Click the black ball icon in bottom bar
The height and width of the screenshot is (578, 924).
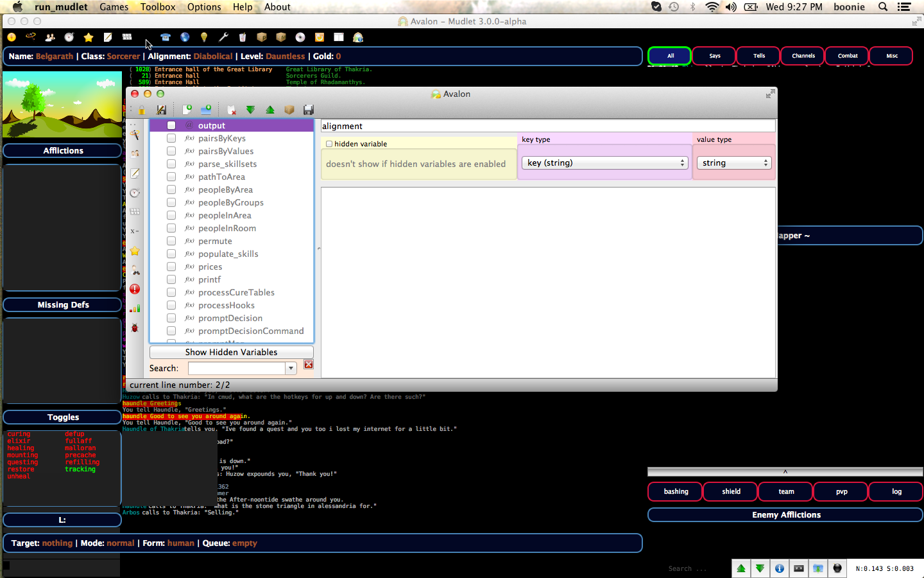(837, 568)
